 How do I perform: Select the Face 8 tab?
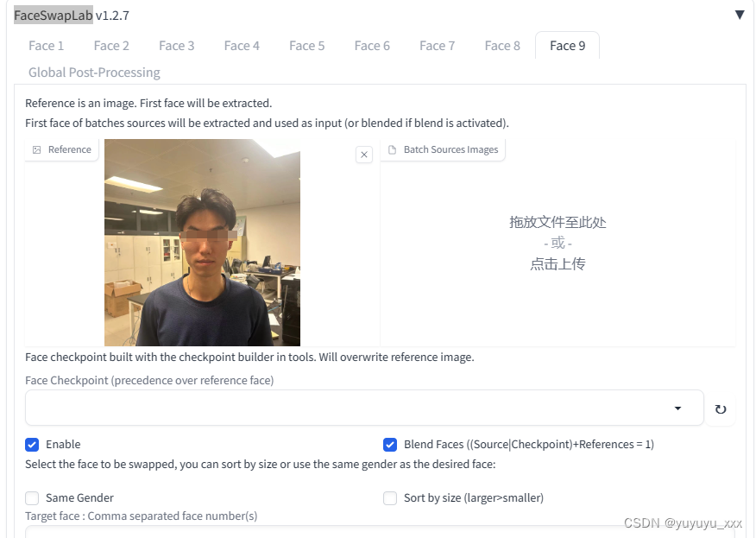click(502, 46)
